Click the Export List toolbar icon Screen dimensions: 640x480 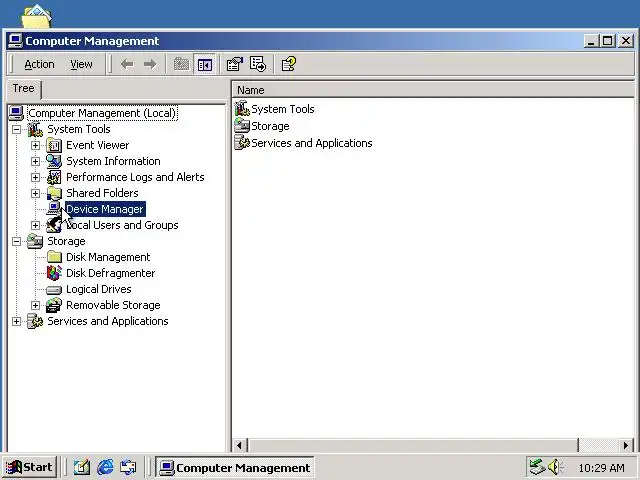pos(258,64)
